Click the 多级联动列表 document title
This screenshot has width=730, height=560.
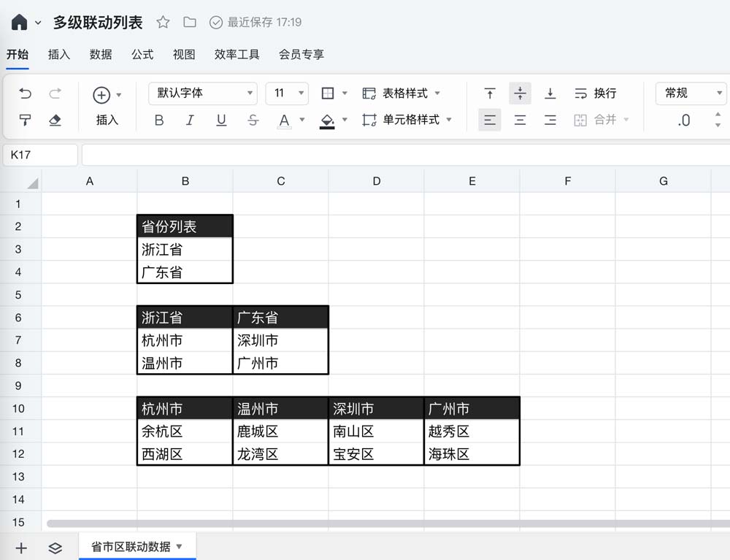tap(98, 23)
